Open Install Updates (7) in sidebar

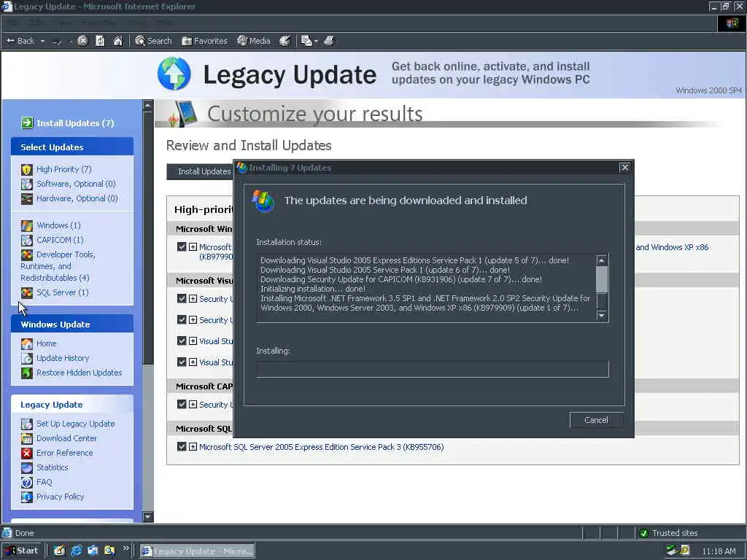tap(75, 122)
